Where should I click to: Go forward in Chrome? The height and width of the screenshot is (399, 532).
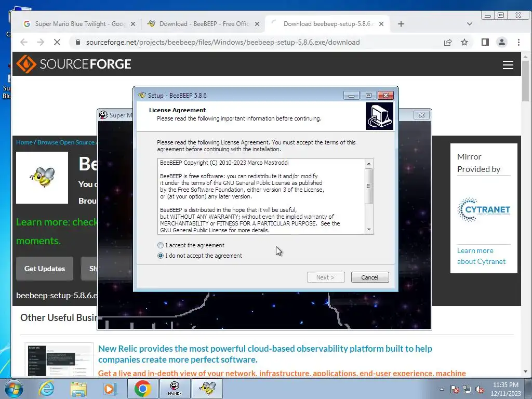(x=41, y=42)
